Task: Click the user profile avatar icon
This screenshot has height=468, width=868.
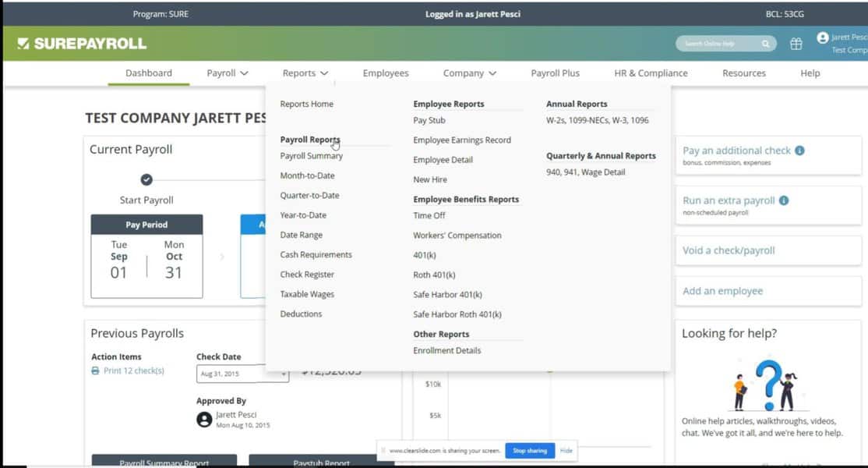Action: [x=823, y=37]
